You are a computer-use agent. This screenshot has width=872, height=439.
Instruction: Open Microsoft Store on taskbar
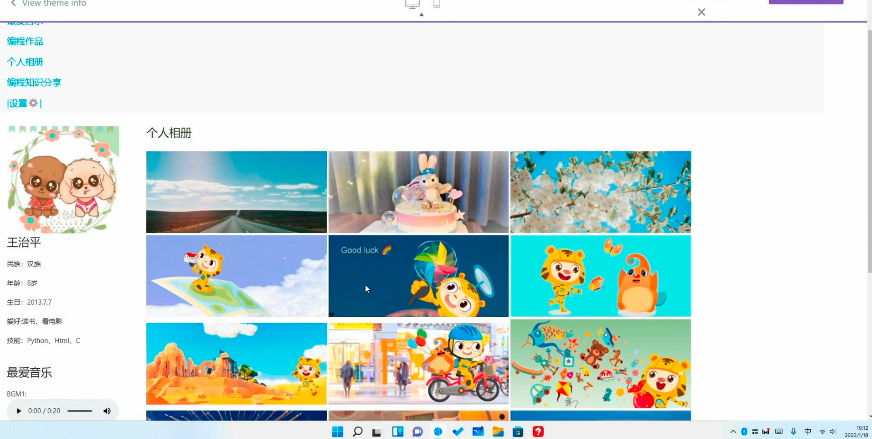point(518,432)
